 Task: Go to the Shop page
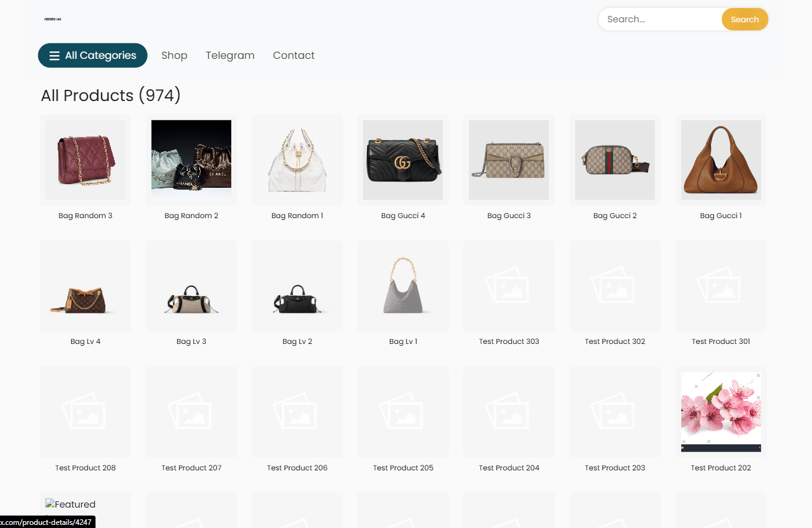tap(174, 55)
